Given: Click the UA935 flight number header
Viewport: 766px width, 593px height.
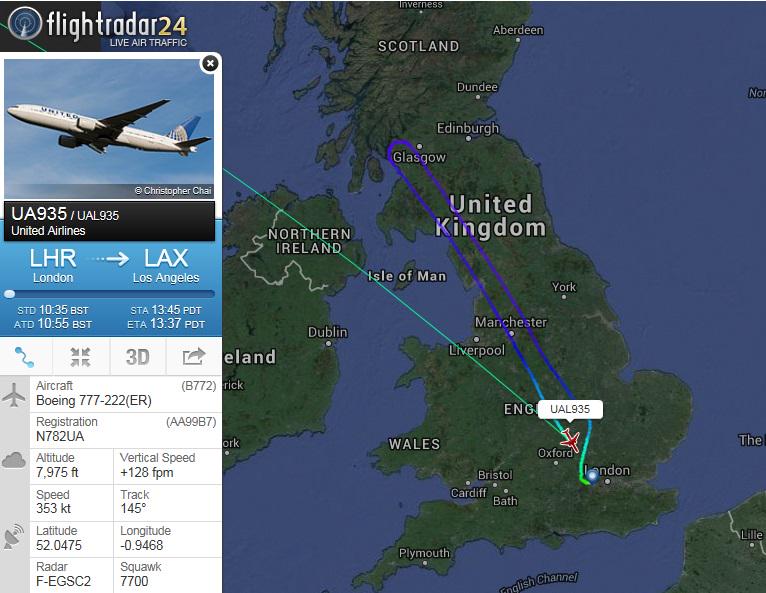Looking at the screenshot, I should pyautogui.click(x=39, y=214).
